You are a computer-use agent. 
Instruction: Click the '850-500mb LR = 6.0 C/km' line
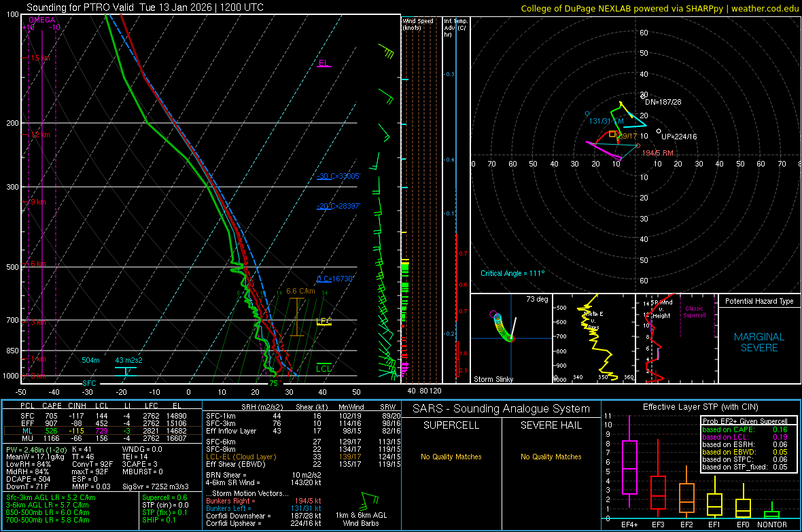pyautogui.click(x=48, y=512)
